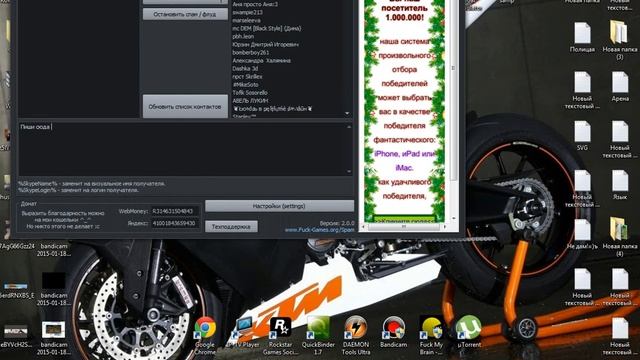
Task: Click into the Яндекс wallet field
Action: [x=176, y=223]
